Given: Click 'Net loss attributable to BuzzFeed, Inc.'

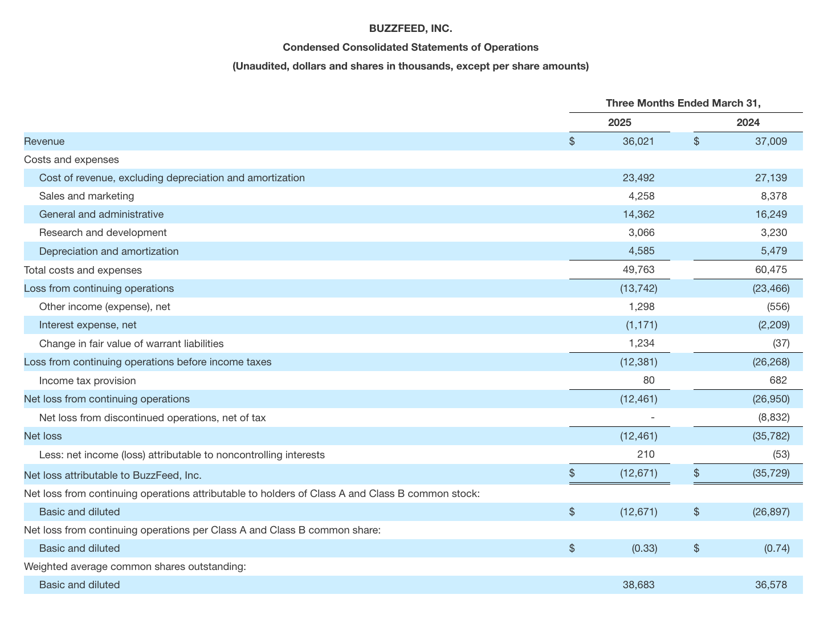Looking at the screenshot, I should point(113,475).
